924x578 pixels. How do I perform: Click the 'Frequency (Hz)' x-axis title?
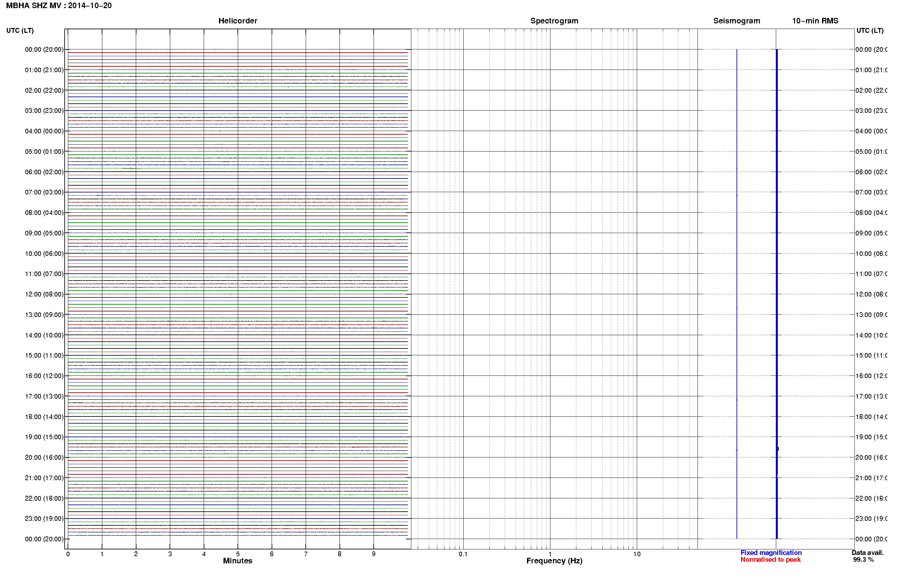click(554, 561)
